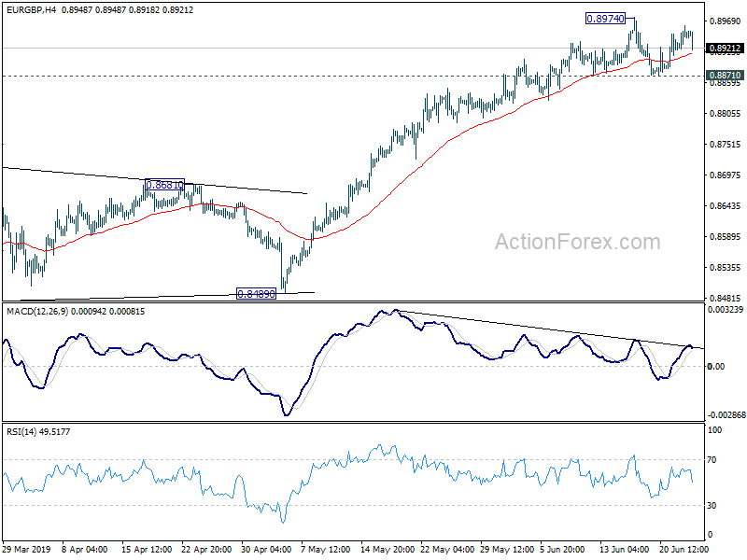747x560 pixels.
Task: Click the 7 May 12:00 time label
Action: tap(326, 549)
